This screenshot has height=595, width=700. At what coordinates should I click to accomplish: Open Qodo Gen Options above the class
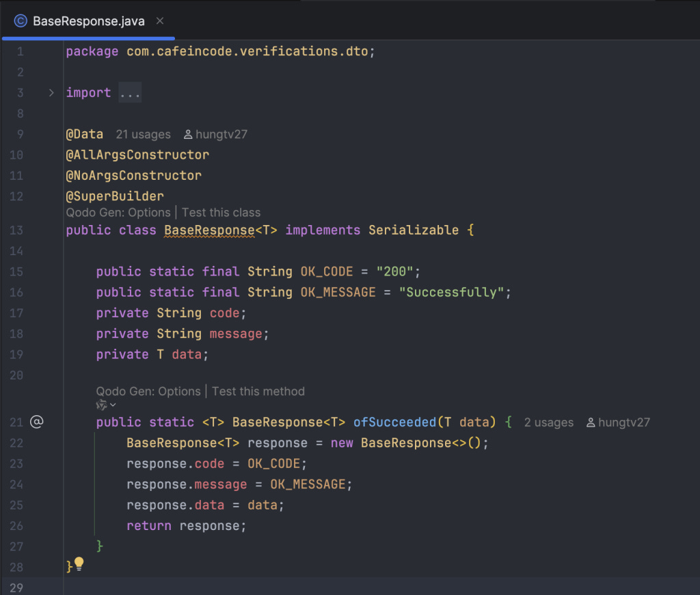(118, 213)
